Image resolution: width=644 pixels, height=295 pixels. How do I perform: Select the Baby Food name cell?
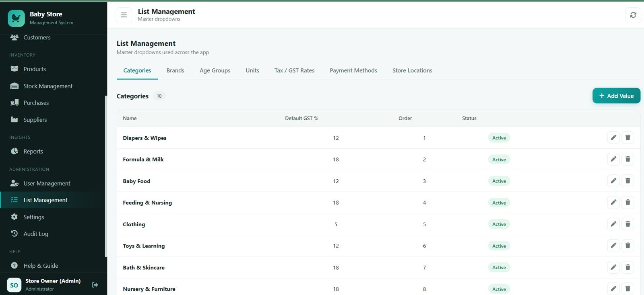click(136, 181)
